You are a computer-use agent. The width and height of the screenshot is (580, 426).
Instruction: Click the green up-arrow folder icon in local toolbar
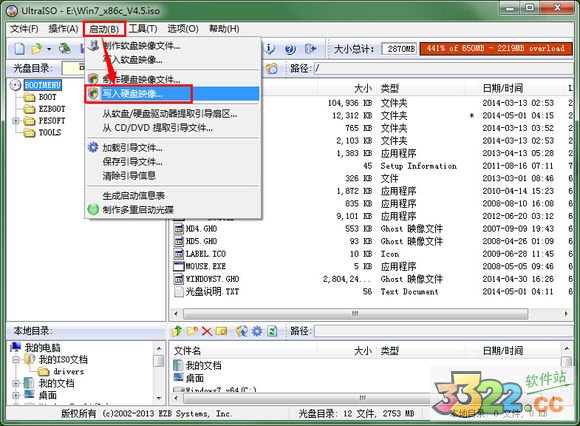(x=177, y=331)
